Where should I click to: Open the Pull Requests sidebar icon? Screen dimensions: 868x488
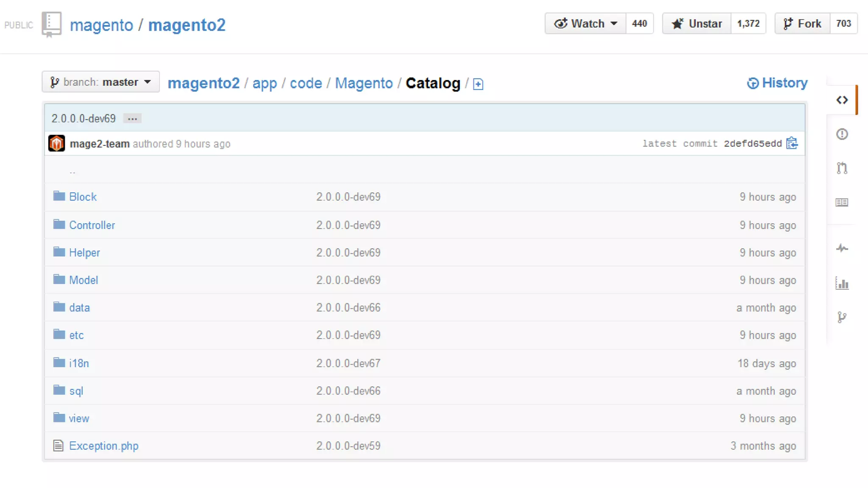842,168
